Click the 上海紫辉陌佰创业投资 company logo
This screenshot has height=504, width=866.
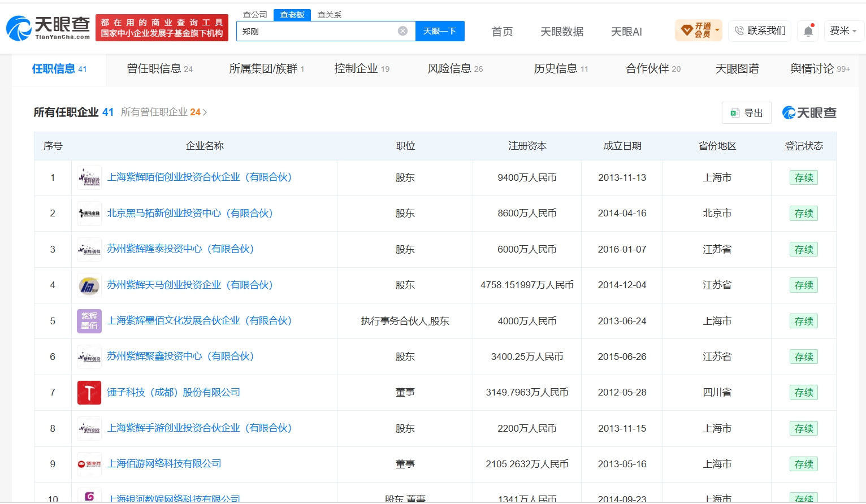coord(89,177)
